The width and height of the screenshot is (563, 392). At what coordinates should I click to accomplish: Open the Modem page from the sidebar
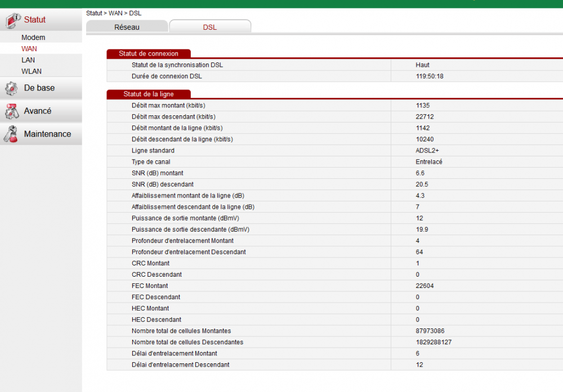(x=33, y=37)
